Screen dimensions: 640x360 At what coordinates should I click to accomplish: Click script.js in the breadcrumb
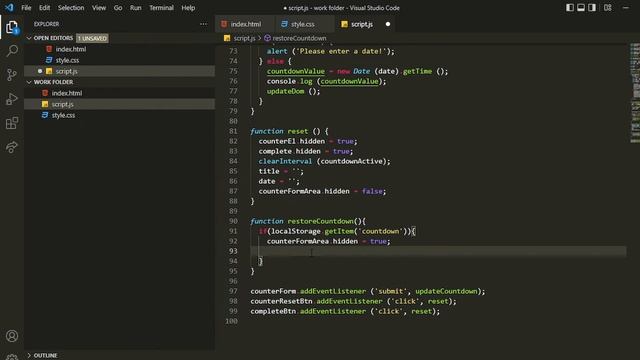tap(244, 38)
